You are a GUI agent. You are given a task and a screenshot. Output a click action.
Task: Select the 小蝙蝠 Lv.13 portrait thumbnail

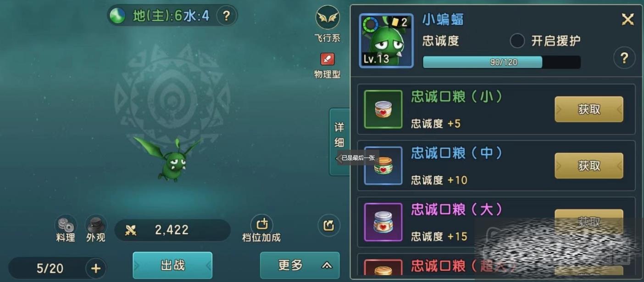386,41
